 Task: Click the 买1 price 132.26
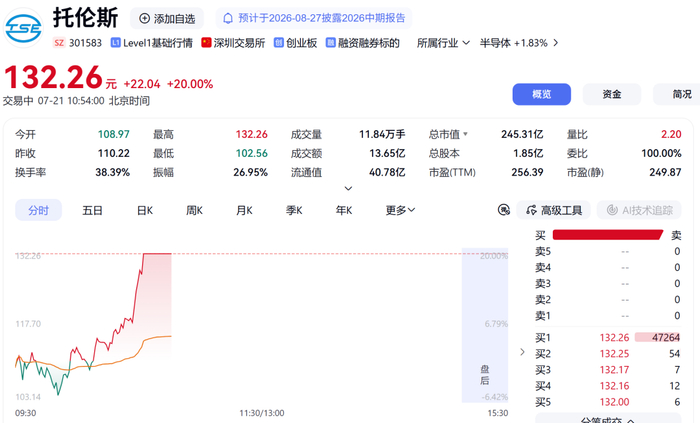614,338
